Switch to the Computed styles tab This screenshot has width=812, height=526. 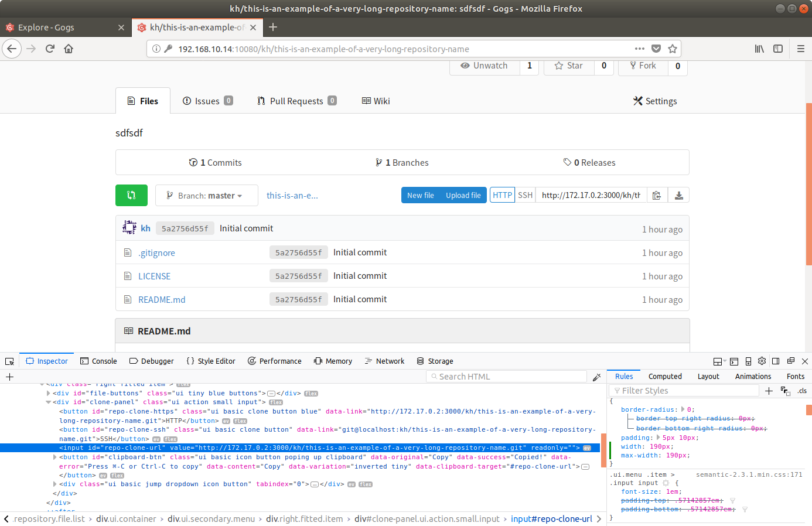click(665, 377)
